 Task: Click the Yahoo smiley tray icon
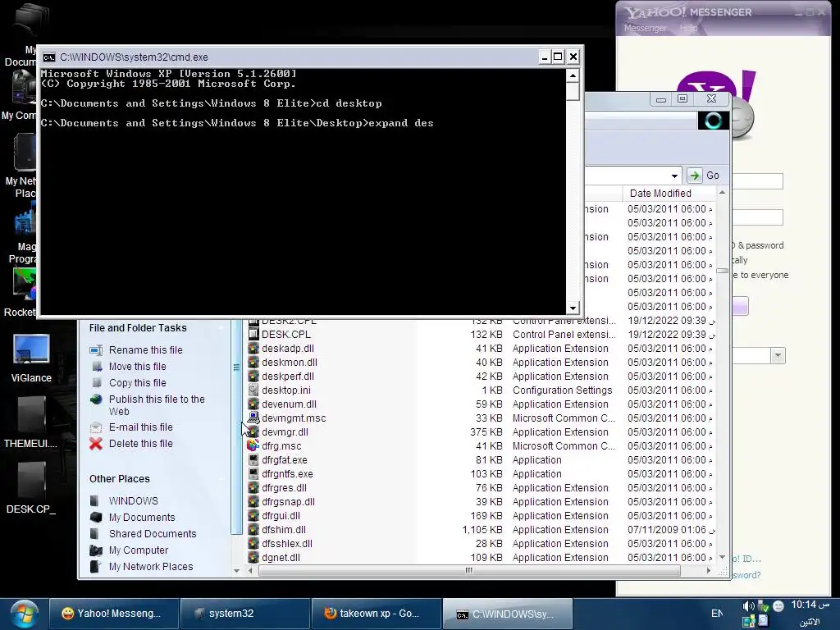(778, 606)
